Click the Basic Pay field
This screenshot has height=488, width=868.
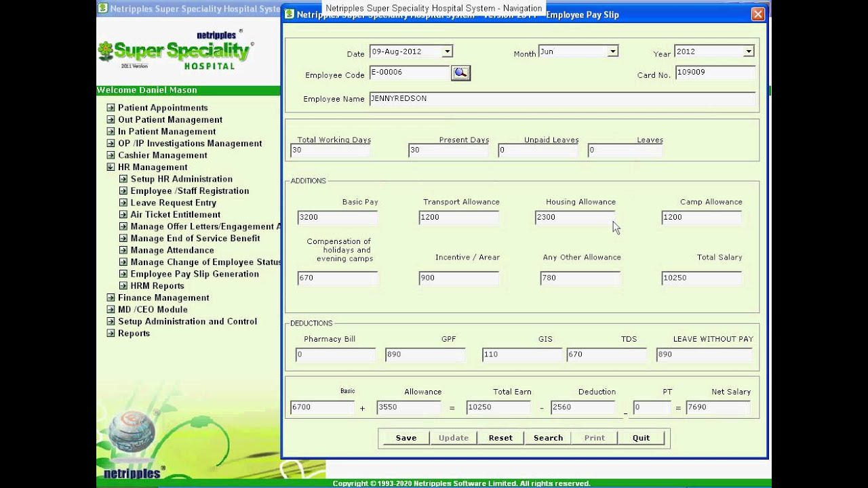(x=338, y=218)
